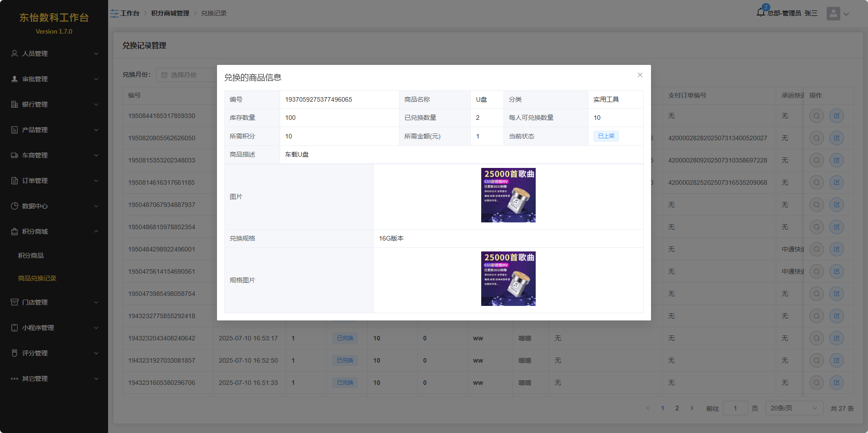Collapse the 积分商城 sidebar menu
Screen dimensions: 868x433
point(54,231)
